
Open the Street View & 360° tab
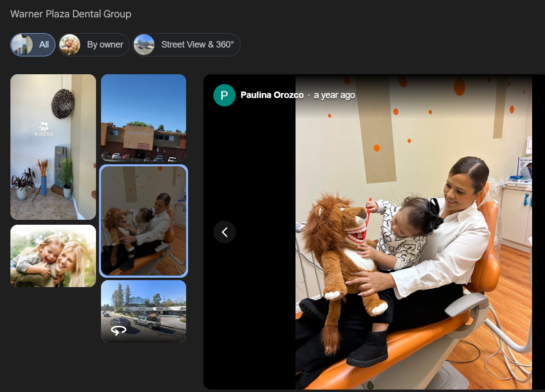click(x=186, y=45)
